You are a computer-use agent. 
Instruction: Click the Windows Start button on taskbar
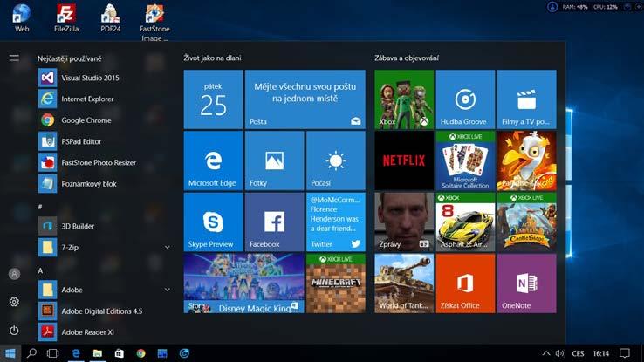[x=10, y=353]
